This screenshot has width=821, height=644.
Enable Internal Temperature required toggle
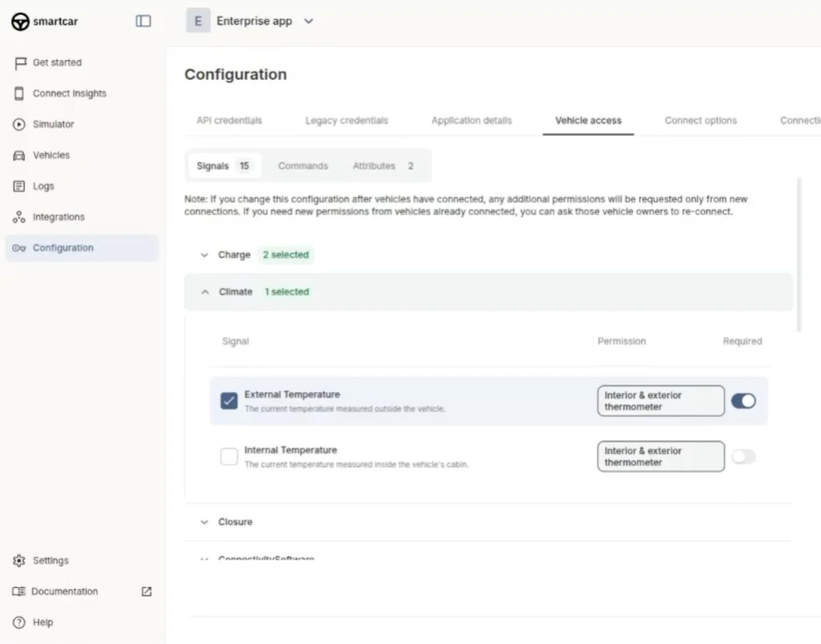click(x=743, y=456)
